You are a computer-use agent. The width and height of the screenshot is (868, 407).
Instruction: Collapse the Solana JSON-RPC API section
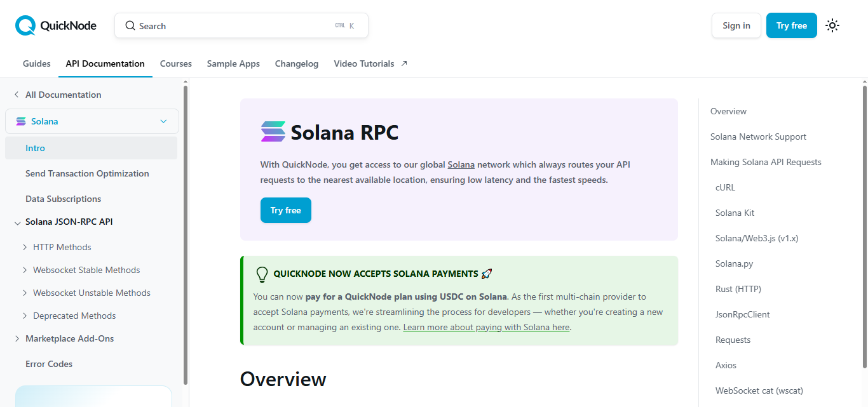pos(17,223)
